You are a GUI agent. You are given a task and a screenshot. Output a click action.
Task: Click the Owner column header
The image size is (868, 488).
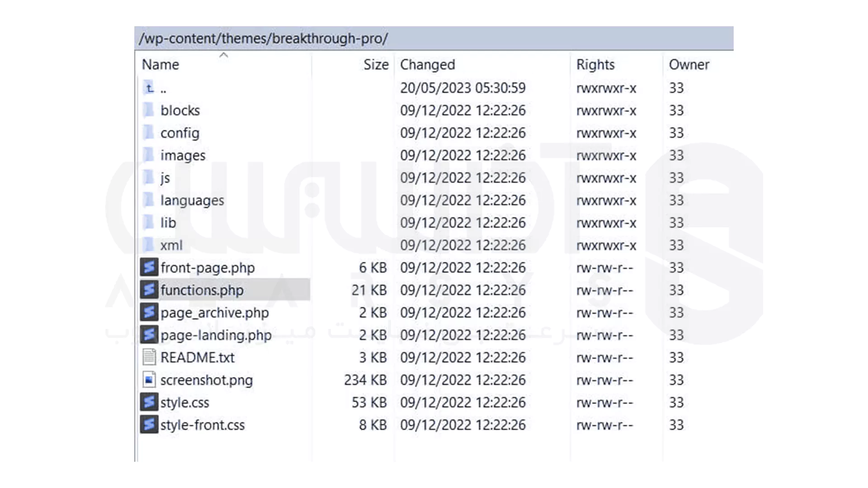[x=689, y=64]
